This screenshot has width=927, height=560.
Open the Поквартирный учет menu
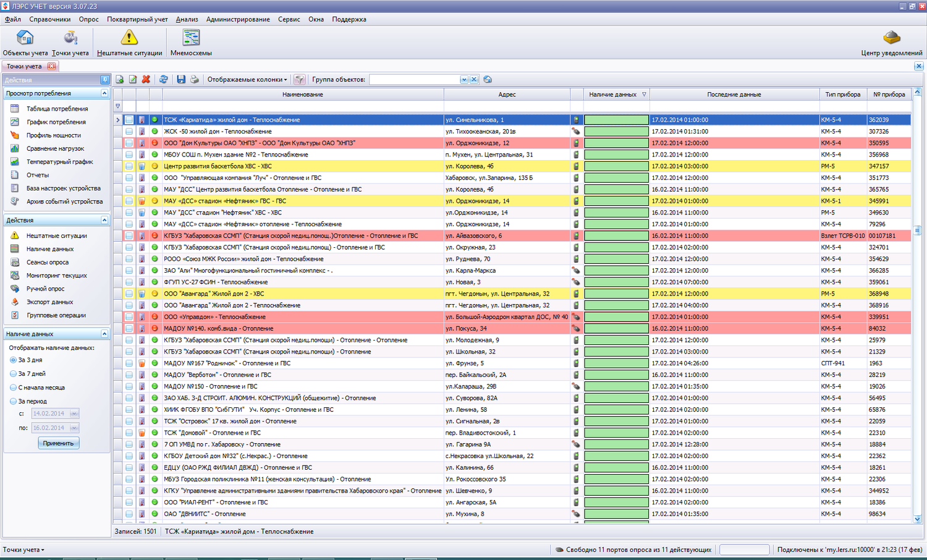137,19
